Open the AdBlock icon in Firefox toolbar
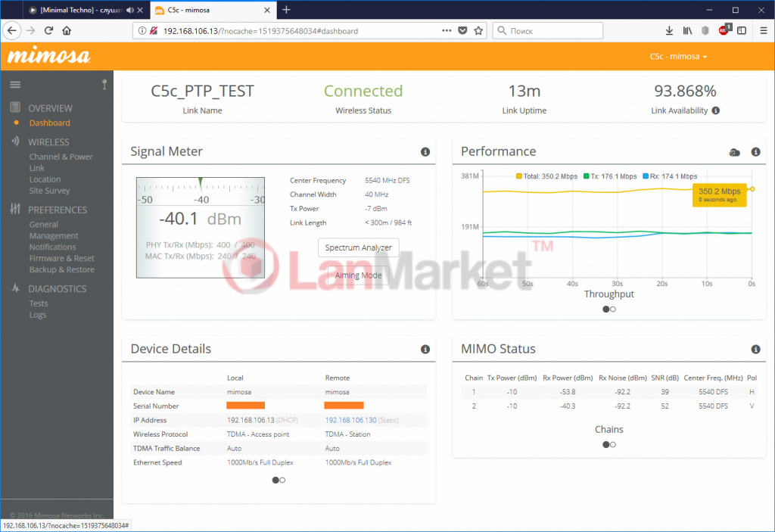This screenshot has width=775, height=532. (721, 30)
